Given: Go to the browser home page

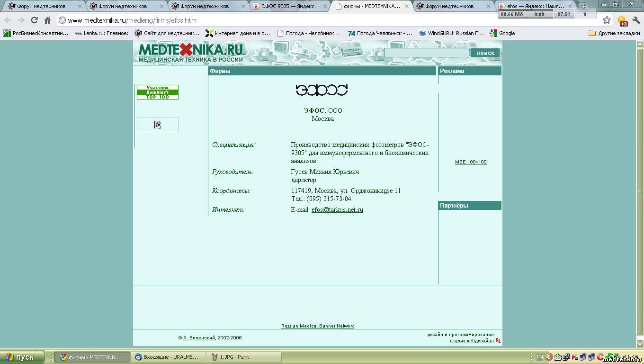Looking at the screenshot, I should point(47,20).
